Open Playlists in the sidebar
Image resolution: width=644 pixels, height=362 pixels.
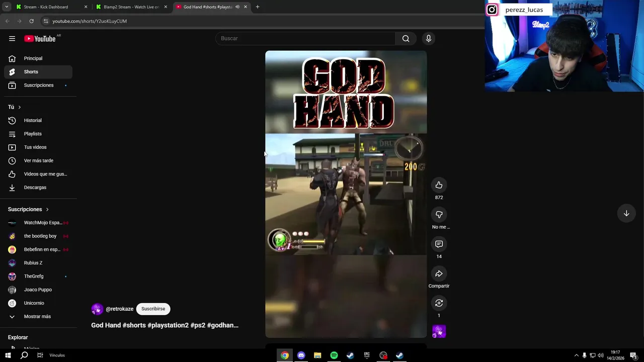[x=38, y=134]
